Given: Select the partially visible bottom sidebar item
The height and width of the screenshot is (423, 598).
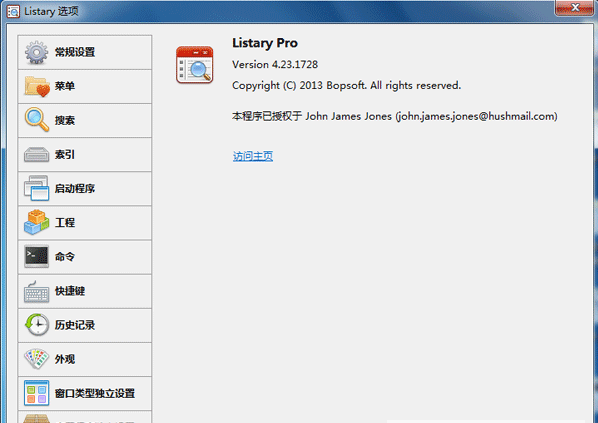Looking at the screenshot, I should click(85, 417).
